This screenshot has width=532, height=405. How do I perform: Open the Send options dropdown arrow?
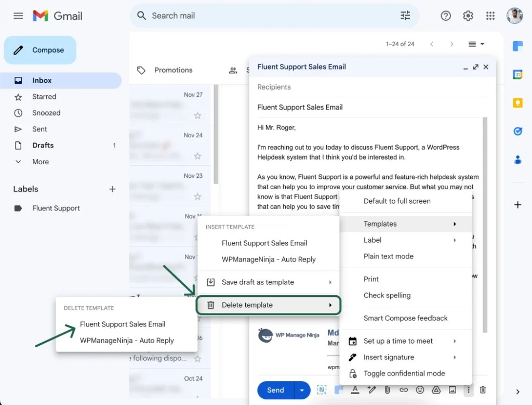[x=302, y=390]
